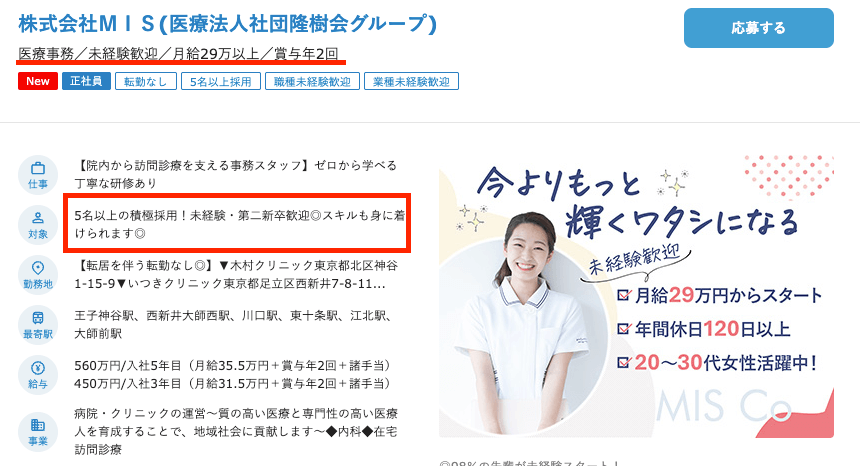Select the 転勤なし tag

pos(145,81)
